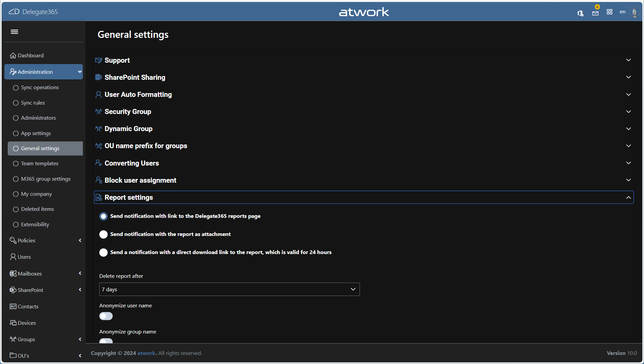Switch language via en selector
The image size is (644, 364).
[x=623, y=12]
